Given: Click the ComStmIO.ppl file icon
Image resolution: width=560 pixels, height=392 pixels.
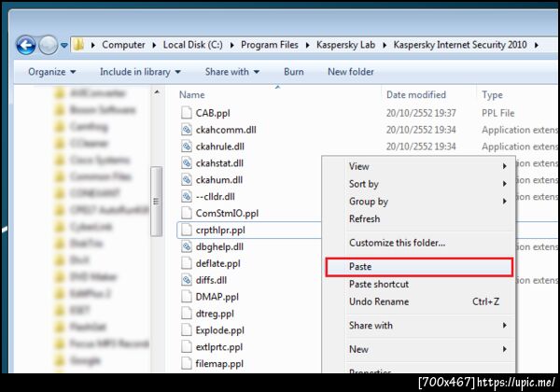Looking at the screenshot, I should [187, 213].
